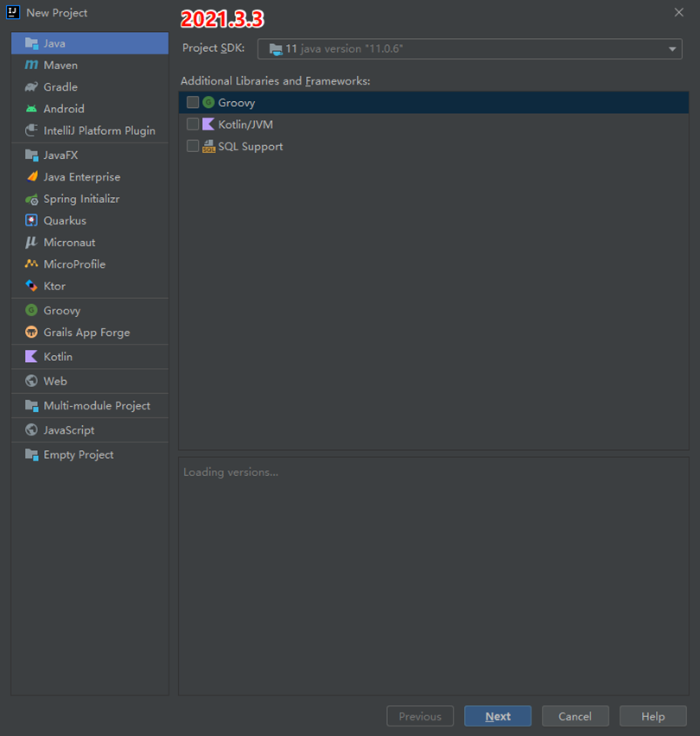Screen dimensions: 700x736
Task: Click 'Web' text in sidebar
Action: (x=55, y=381)
